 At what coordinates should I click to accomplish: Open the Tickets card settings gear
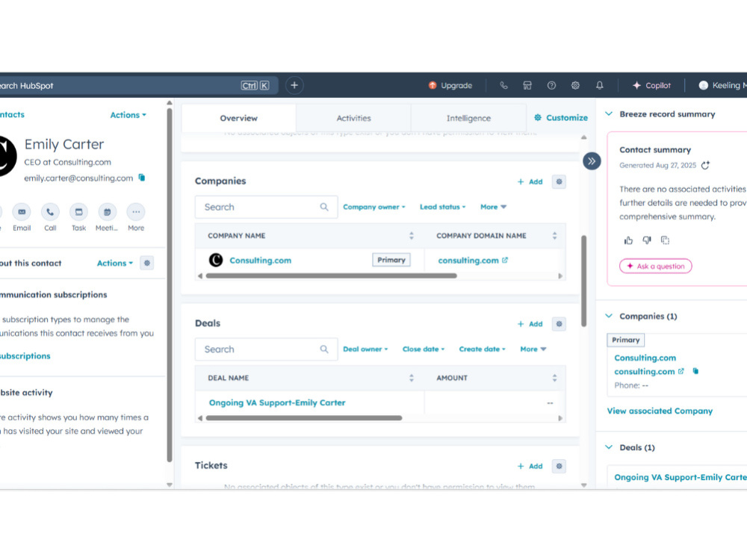pos(559,466)
